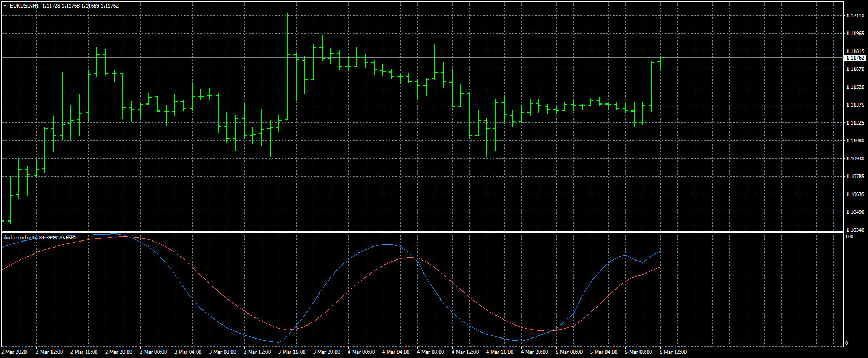This screenshot has height=358, width=868.
Task: Click the 1.10785 price axis label
Action: tap(855, 177)
